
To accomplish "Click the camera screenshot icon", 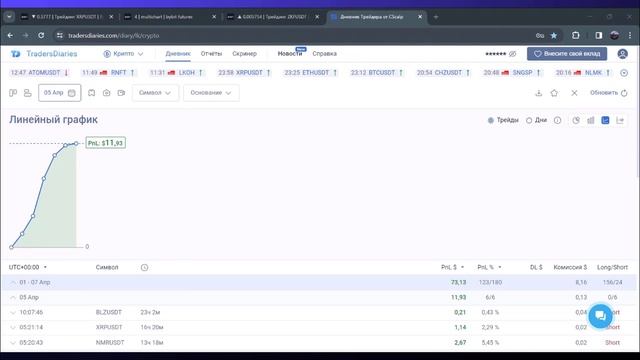I will click(x=107, y=93).
